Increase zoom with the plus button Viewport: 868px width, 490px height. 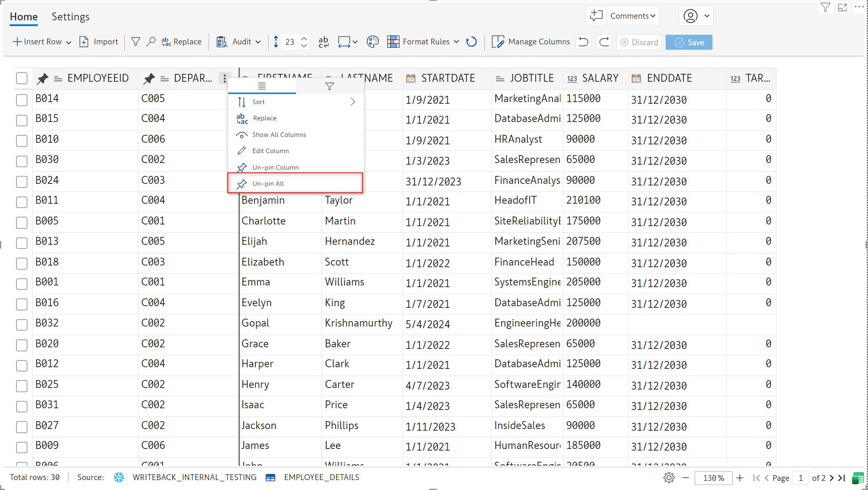[740, 478]
